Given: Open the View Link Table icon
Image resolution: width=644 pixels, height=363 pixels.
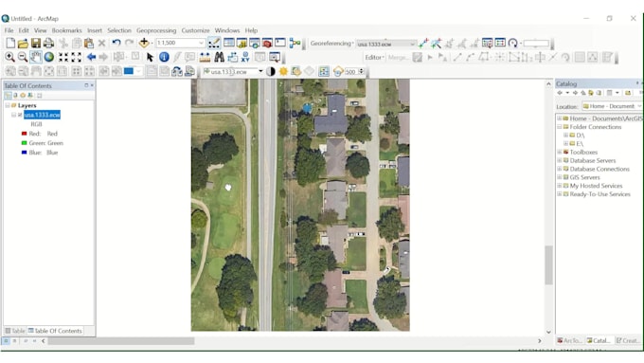Looking at the screenshot, I should click(500, 43).
